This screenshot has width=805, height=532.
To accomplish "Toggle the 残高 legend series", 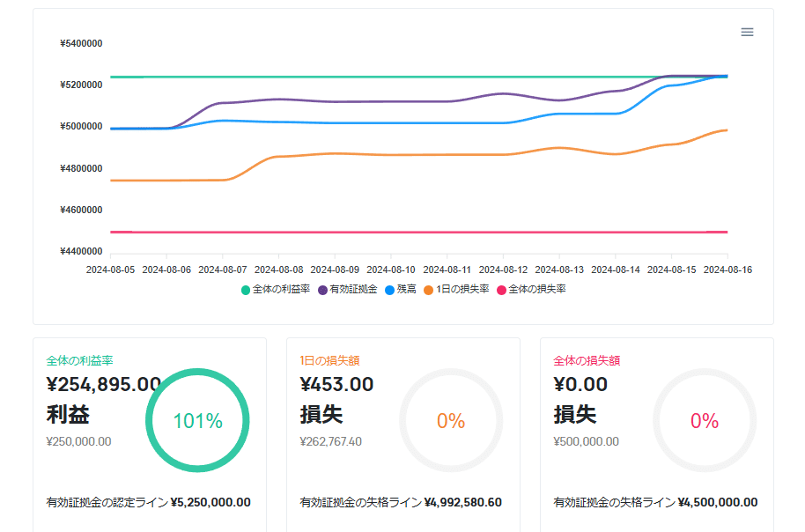I will pos(401,290).
